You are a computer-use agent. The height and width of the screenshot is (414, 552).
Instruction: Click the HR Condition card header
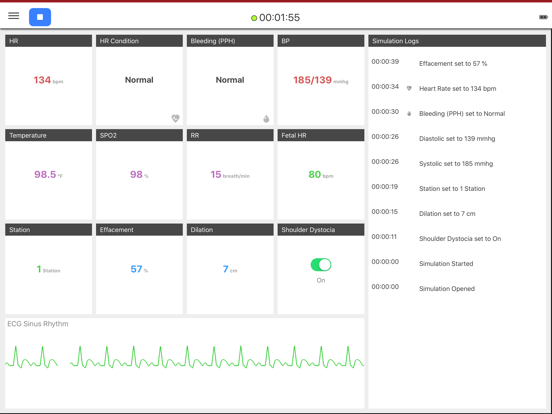click(139, 41)
